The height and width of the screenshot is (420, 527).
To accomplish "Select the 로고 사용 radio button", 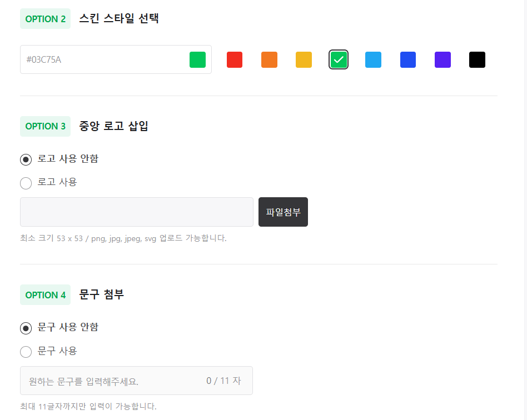I will coord(26,183).
